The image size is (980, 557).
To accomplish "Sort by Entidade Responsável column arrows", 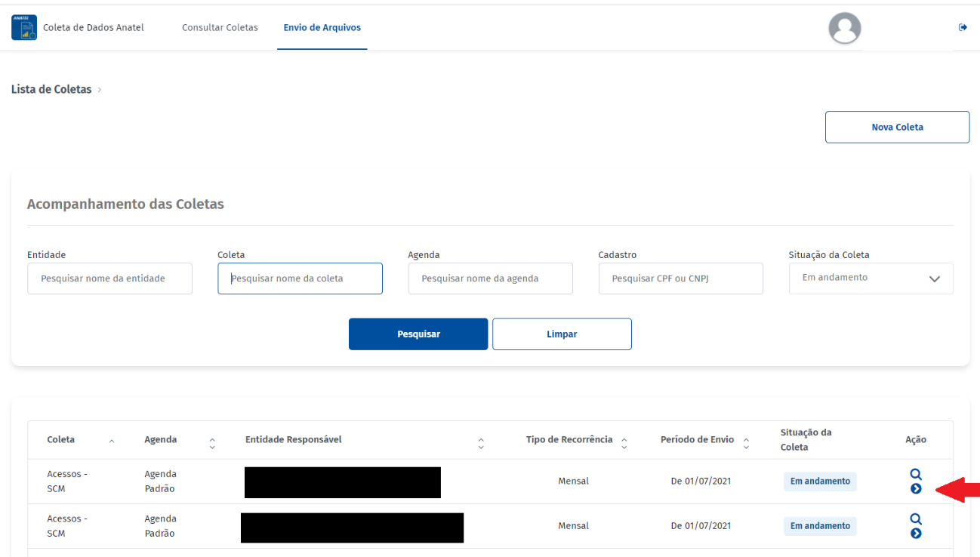I will 481,443.
